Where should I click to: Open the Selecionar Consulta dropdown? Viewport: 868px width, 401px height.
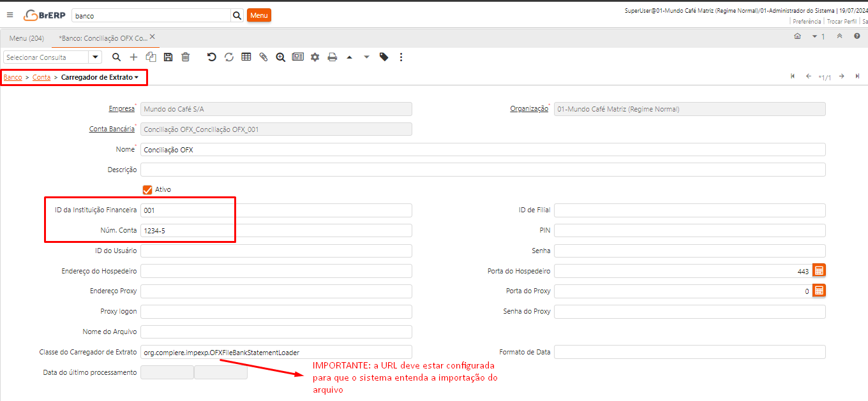(x=95, y=57)
